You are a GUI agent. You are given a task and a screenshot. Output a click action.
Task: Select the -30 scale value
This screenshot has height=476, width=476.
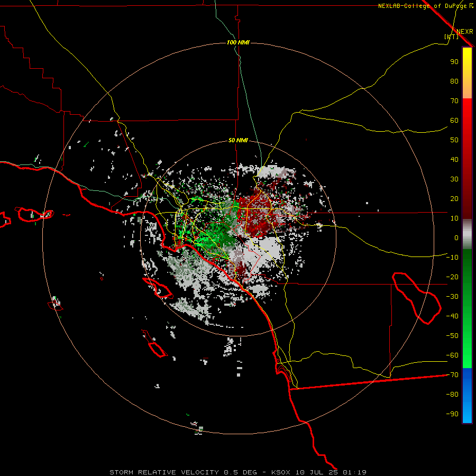click(452, 297)
